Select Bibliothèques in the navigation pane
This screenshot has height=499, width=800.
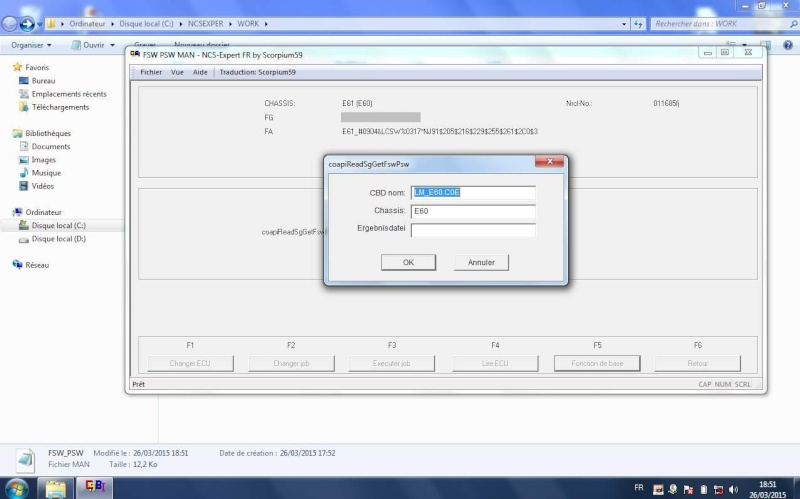coord(42,133)
